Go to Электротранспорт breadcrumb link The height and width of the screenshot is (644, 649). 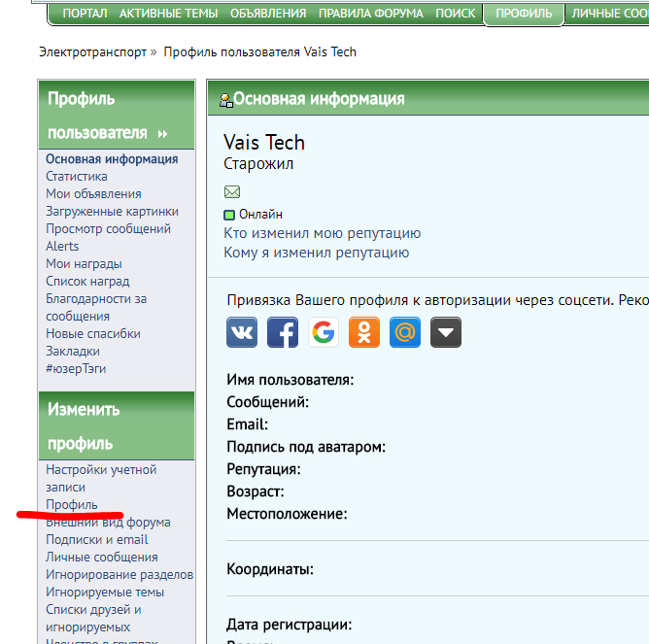click(x=93, y=51)
